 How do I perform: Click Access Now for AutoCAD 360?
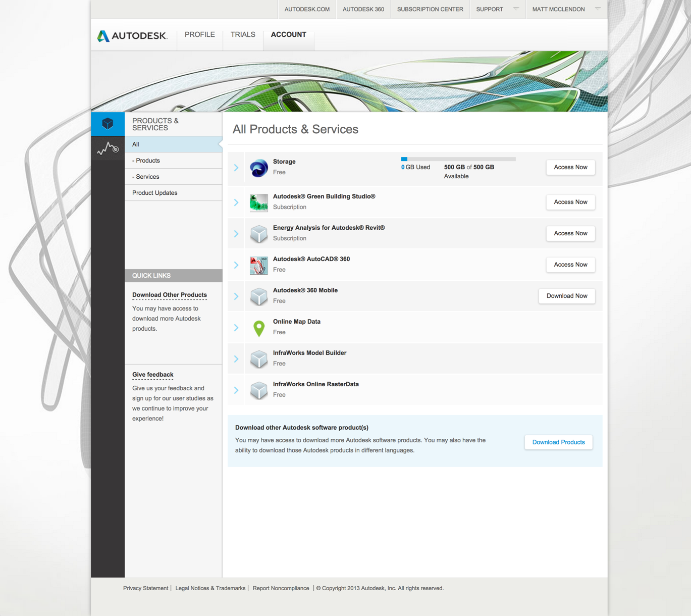click(570, 265)
